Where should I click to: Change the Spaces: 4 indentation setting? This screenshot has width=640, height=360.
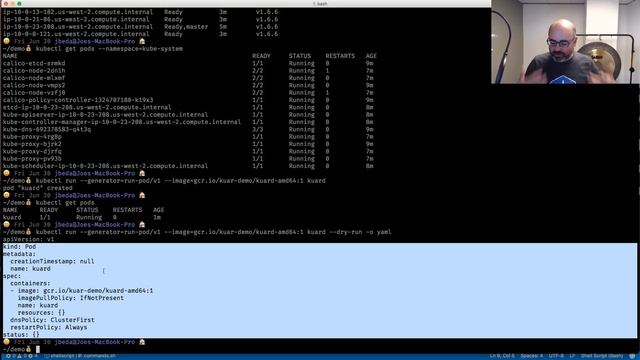(x=531, y=356)
